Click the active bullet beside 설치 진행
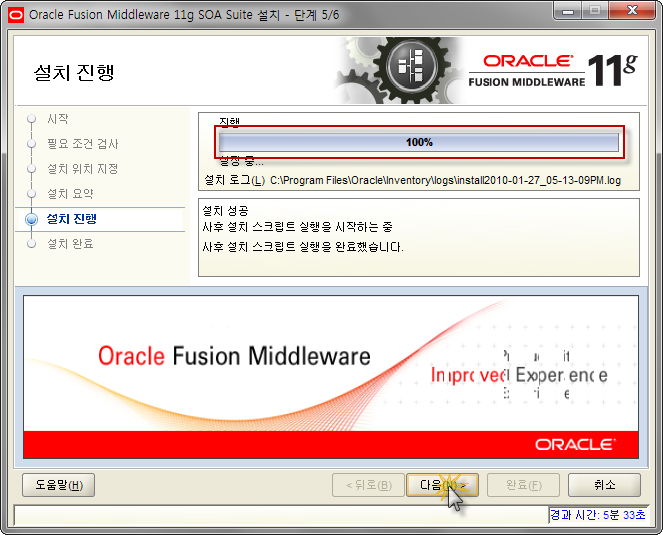663x535 pixels. pyautogui.click(x=31, y=219)
